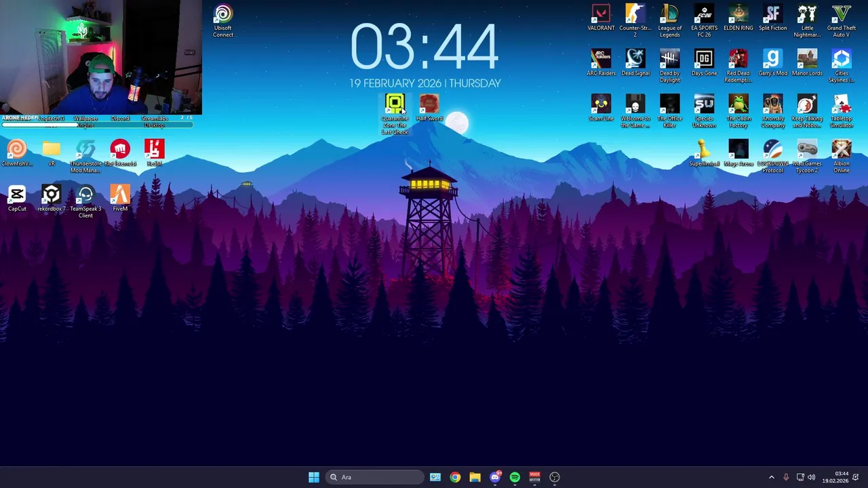Select The Cabin Factory frog icon
Screen dimensions: 868x488
(x=738, y=111)
